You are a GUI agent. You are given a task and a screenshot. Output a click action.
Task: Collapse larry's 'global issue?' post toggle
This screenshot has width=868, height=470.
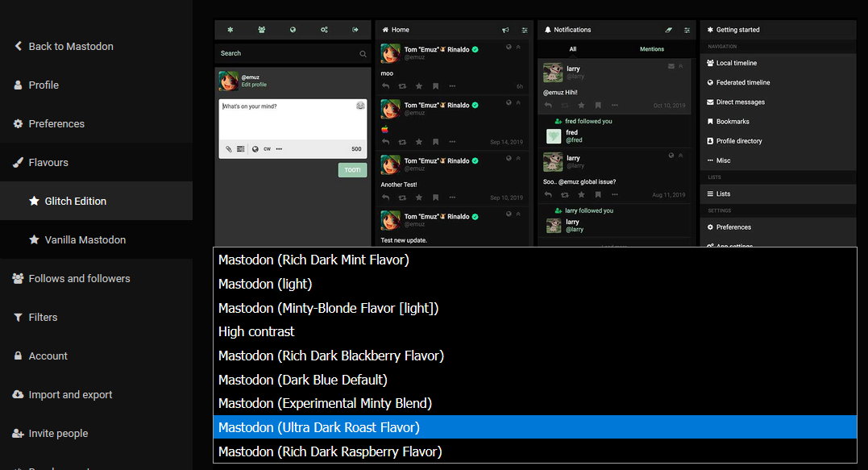click(x=681, y=156)
